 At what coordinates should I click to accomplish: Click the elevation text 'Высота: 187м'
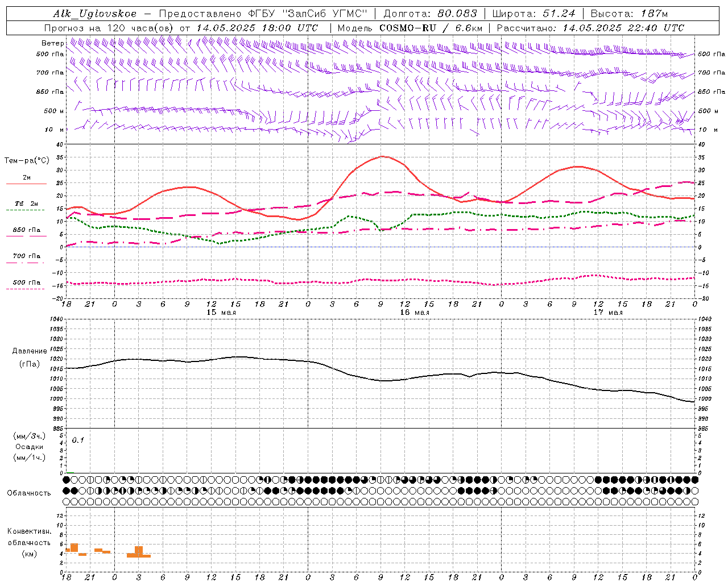click(628, 14)
